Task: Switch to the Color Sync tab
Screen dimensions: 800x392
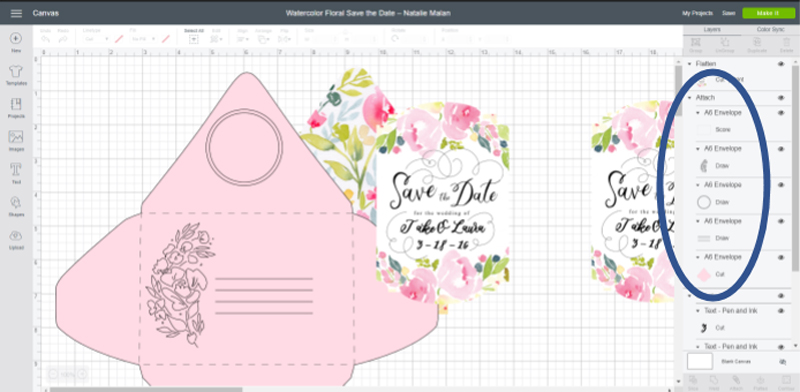Action: (770, 30)
